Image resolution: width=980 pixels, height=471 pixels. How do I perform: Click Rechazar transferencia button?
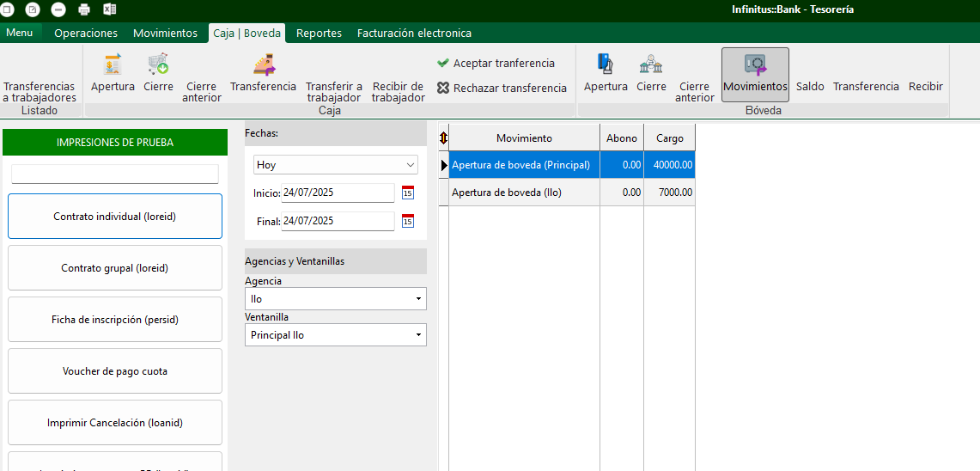502,88
